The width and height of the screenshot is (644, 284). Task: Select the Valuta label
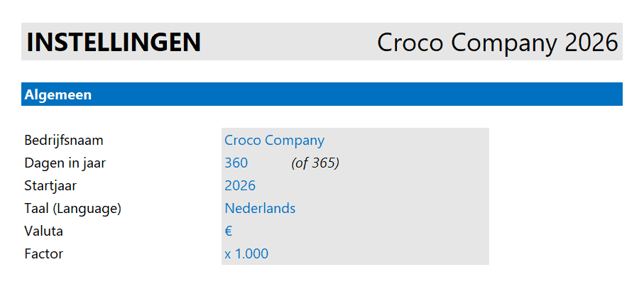coord(44,231)
